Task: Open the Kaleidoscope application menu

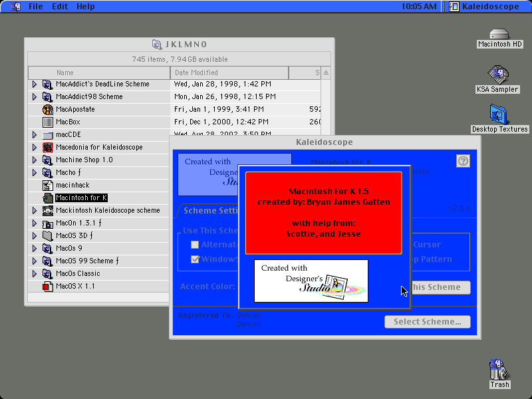Action: point(485,7)
